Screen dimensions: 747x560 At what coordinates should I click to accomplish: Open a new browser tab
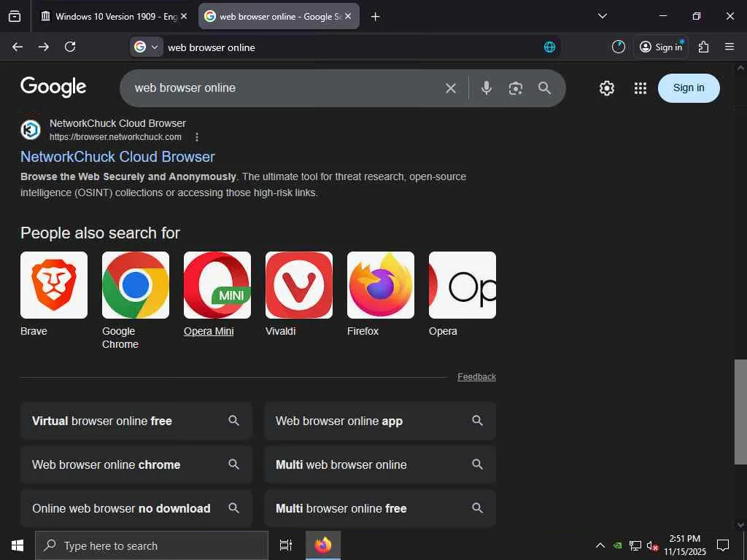pos(375,17)
